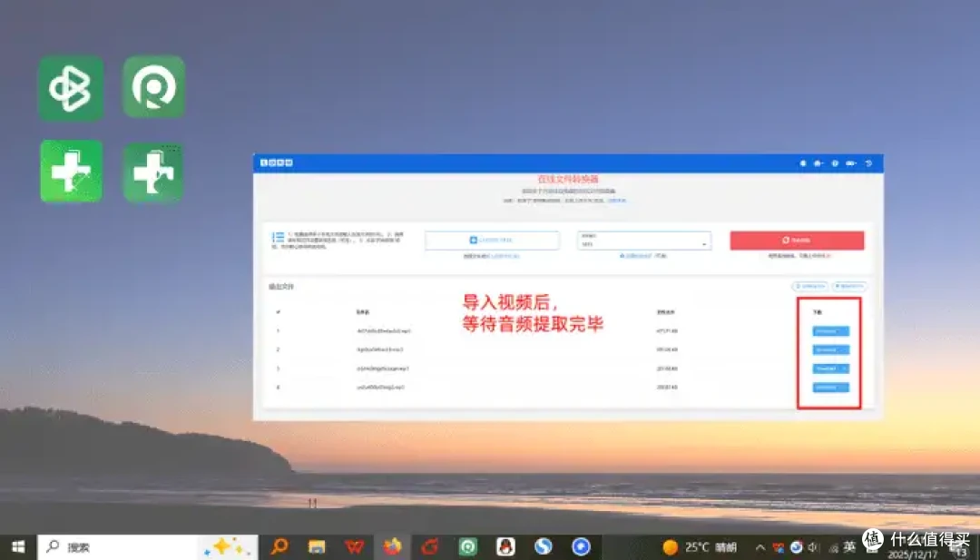
Task: Download the file in row 4
Action: [x=830, y=388]
